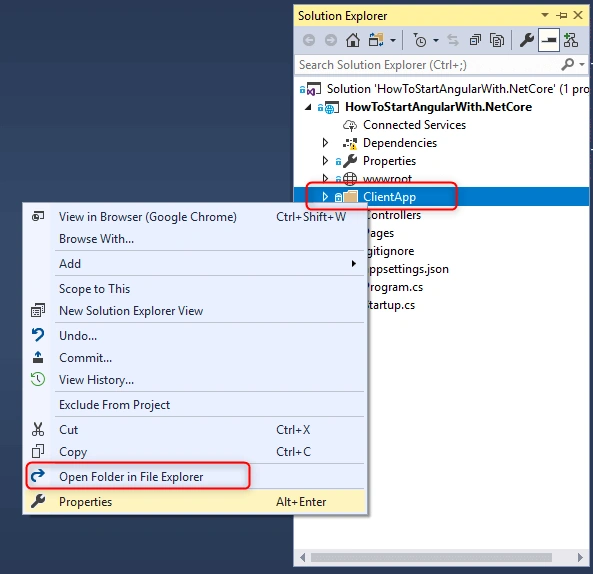Click the search magnifier icon
This screenshot has height=574, width=593.
coord(568,64)
